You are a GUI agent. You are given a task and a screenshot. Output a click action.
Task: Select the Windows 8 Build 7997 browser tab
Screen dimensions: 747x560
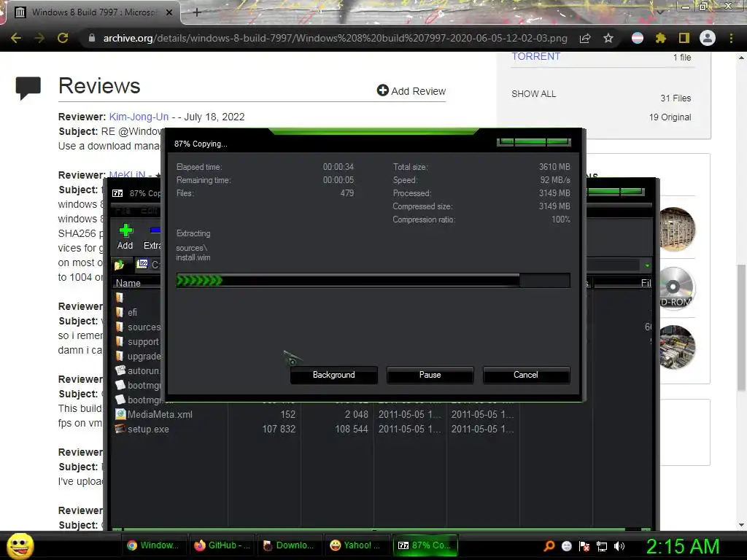(x=93, y=12)
